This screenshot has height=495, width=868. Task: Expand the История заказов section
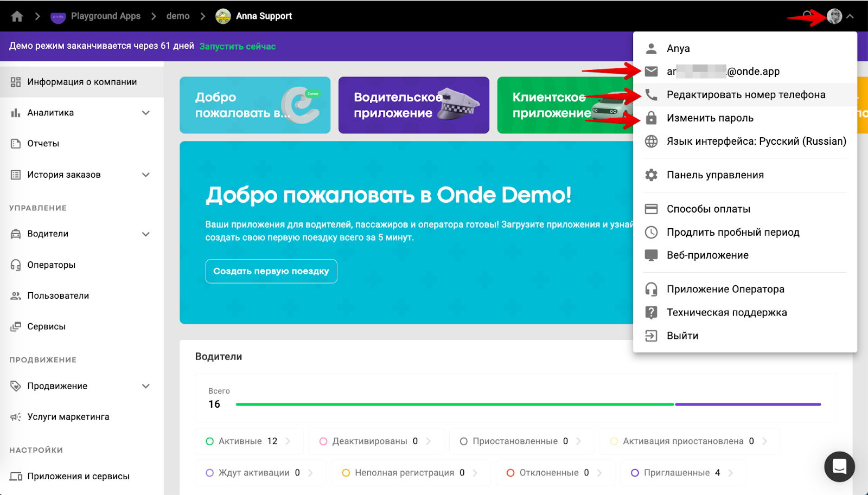(146, 175)
